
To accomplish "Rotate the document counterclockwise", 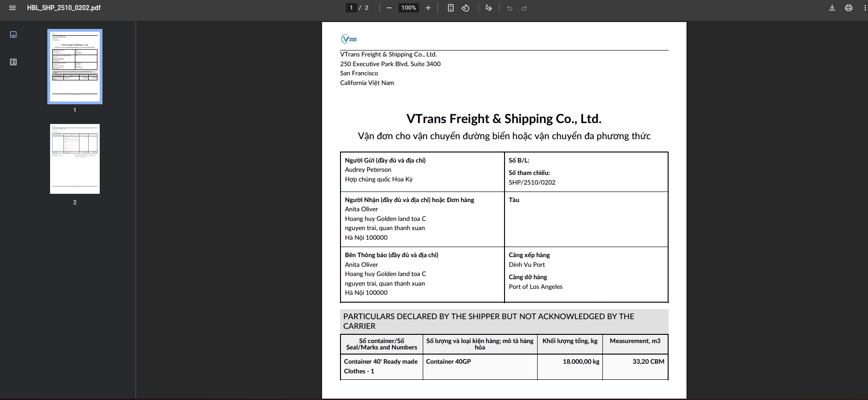I will tap(465, 8).
